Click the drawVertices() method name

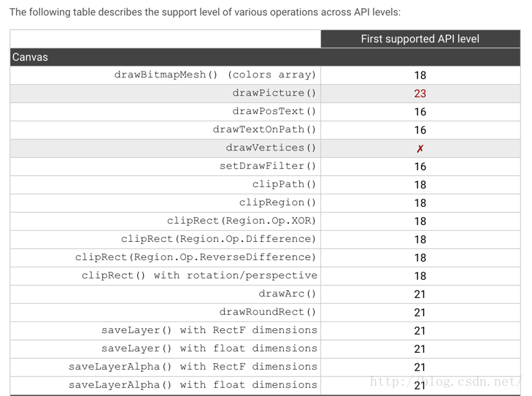point(271,148)
